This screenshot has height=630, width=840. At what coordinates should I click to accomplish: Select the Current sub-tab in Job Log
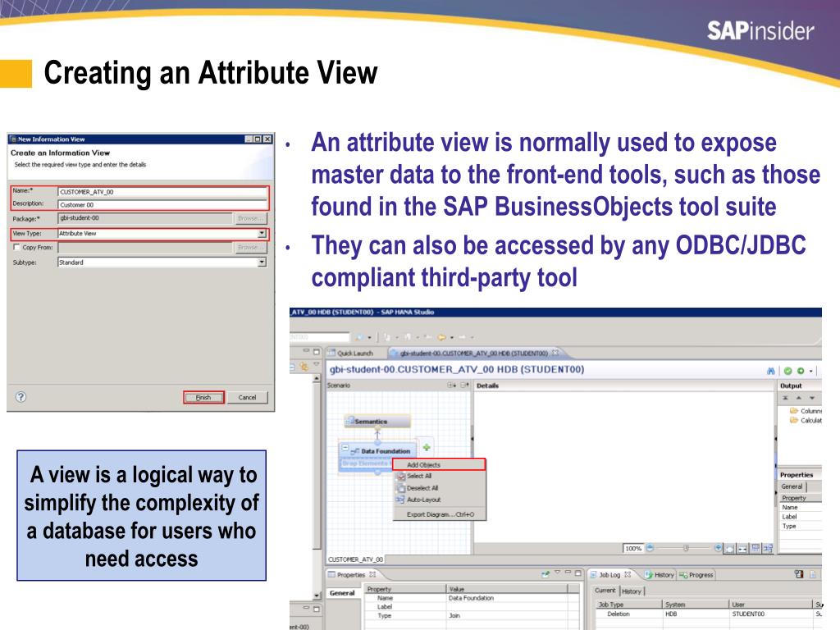tap(605, 591)
